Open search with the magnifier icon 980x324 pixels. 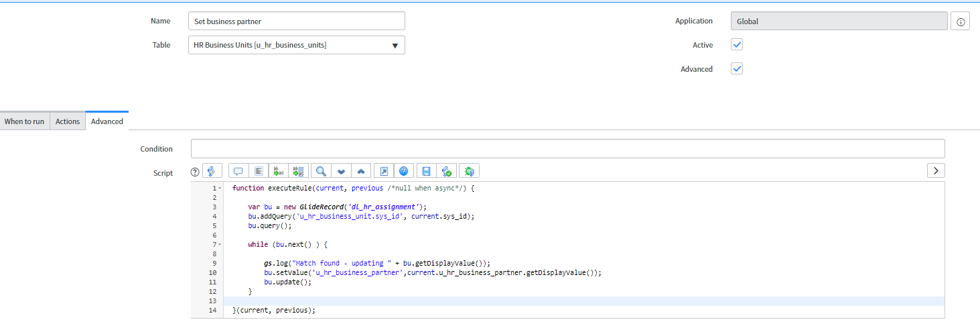pos(321,172)
